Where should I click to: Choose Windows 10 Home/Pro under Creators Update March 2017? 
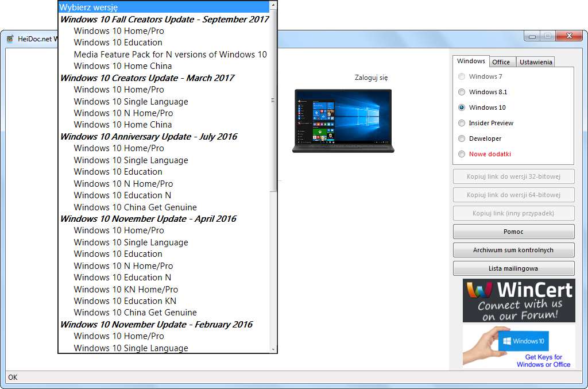pyautogui.click(x=164, y=90)
